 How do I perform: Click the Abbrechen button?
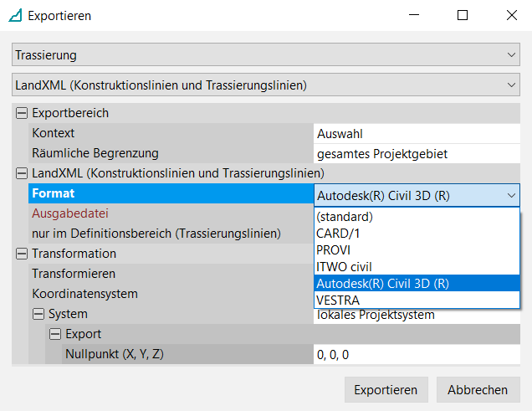477,390
